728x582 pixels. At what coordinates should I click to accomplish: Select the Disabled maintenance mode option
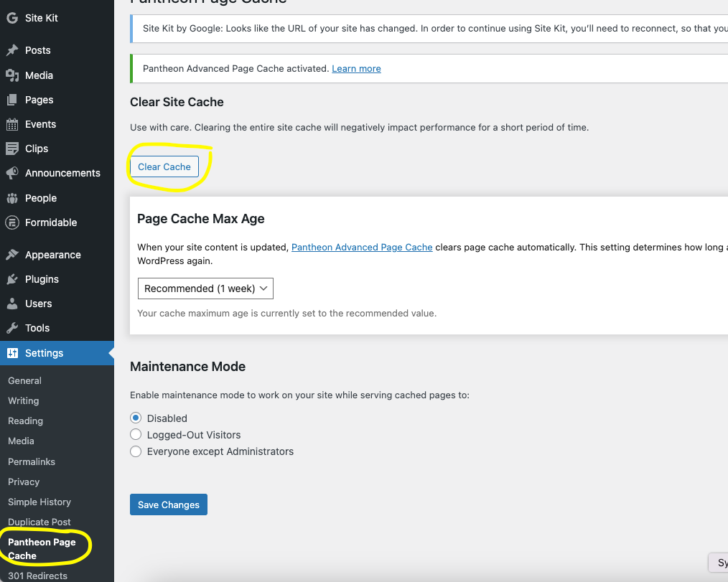[136, 418]
